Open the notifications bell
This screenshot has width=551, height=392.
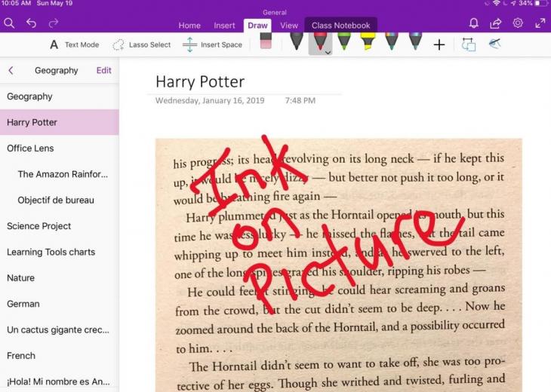(x=474, y=23)
